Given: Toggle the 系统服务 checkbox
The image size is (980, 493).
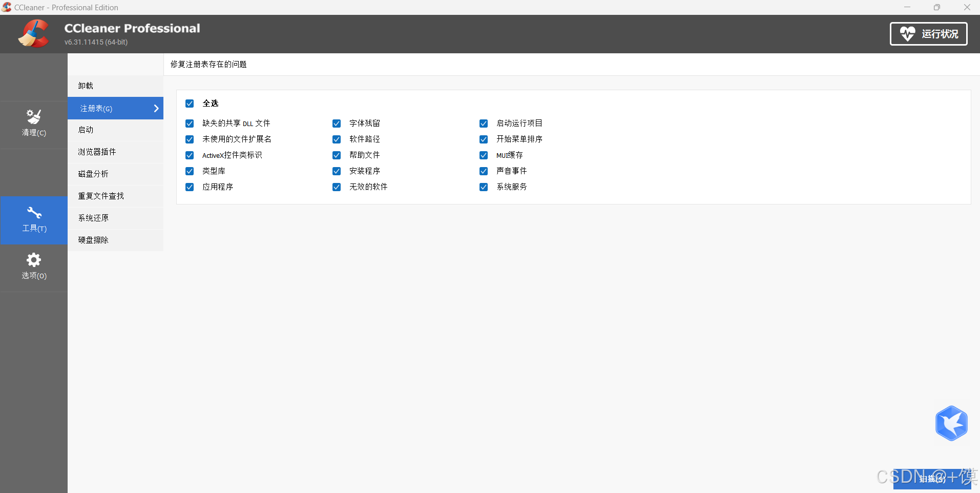Looking at the screenshot, I should [484, 187].
